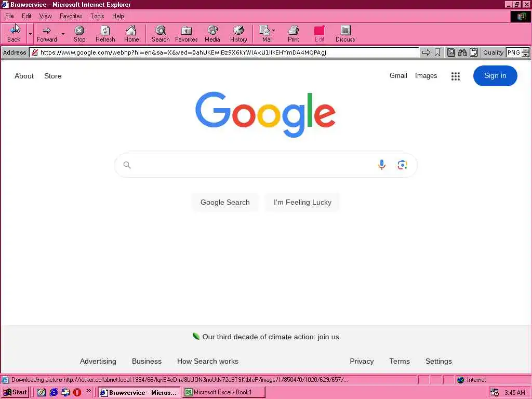Click the Forward arrow toolbar button
Viewport: 532px width, 399px height.
click(47, 34)
